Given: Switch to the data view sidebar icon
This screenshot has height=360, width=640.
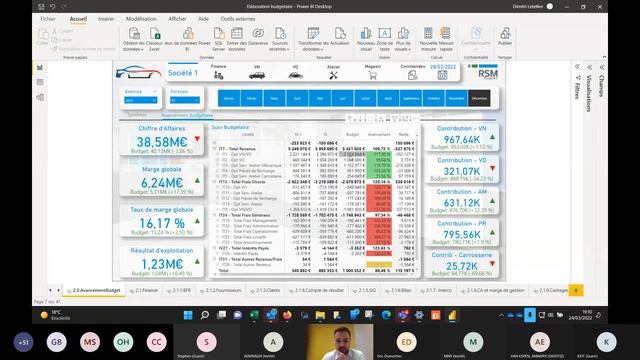Looking at the screenshot, I should click(40, 82).
